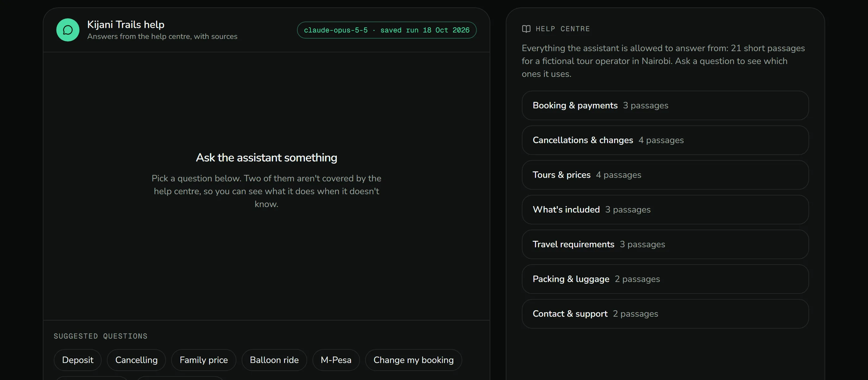
Task: Pick the M-Pesa suggested question
Action: pyautogui.click(x=336, y=360)
